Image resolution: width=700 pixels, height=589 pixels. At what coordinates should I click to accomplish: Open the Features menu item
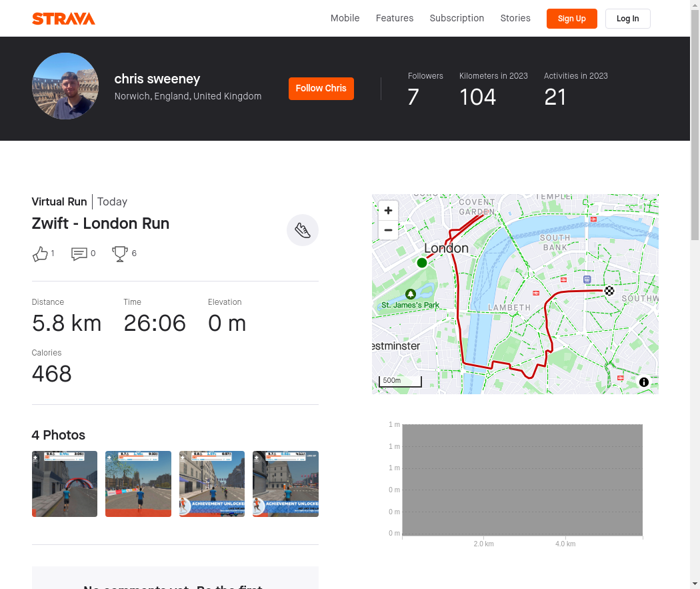pos(395,18)
